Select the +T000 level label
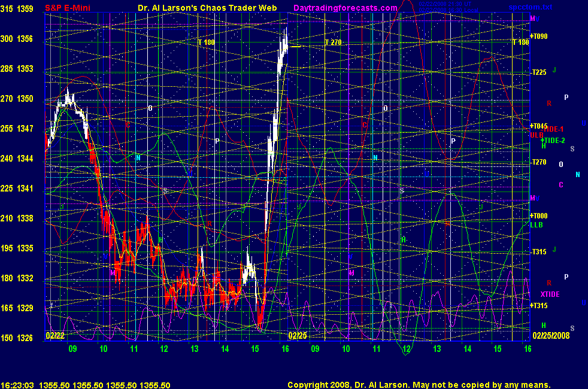Screen dimensions: 588x389 538,216
